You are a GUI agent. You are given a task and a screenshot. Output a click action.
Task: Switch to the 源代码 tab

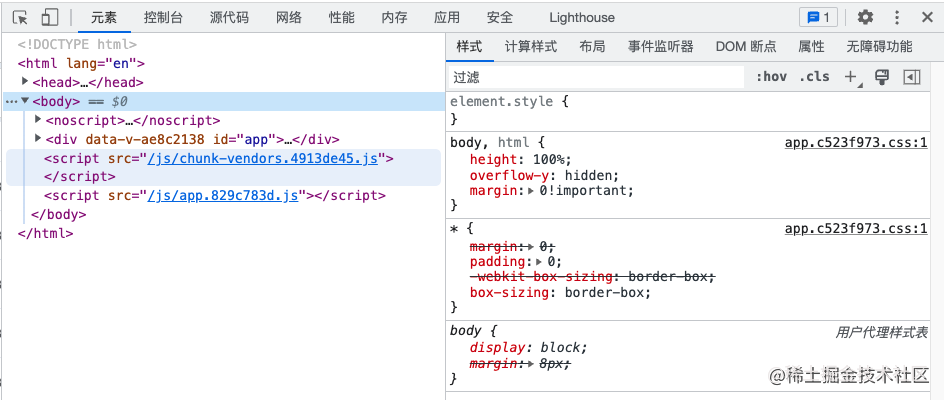tap(229, 17)
